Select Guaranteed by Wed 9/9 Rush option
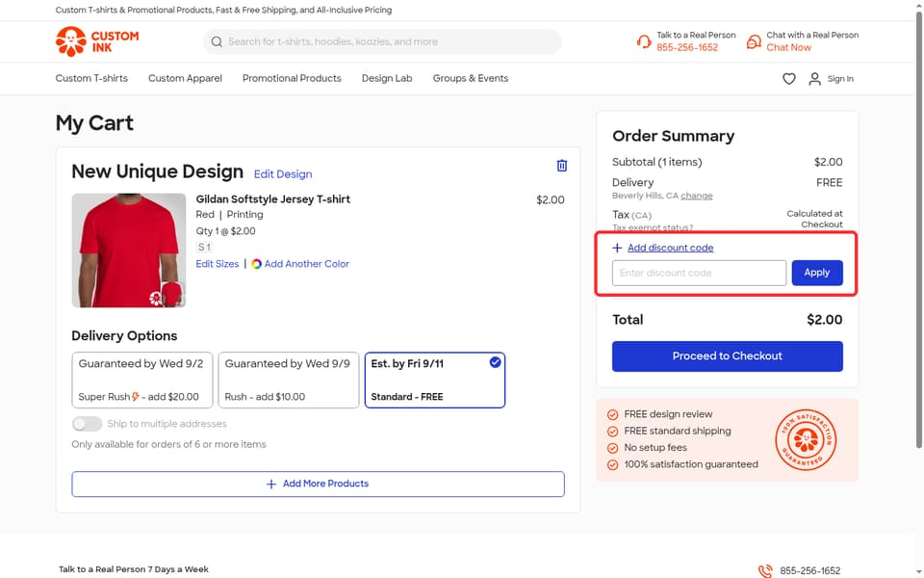 [x=288, y=380]
